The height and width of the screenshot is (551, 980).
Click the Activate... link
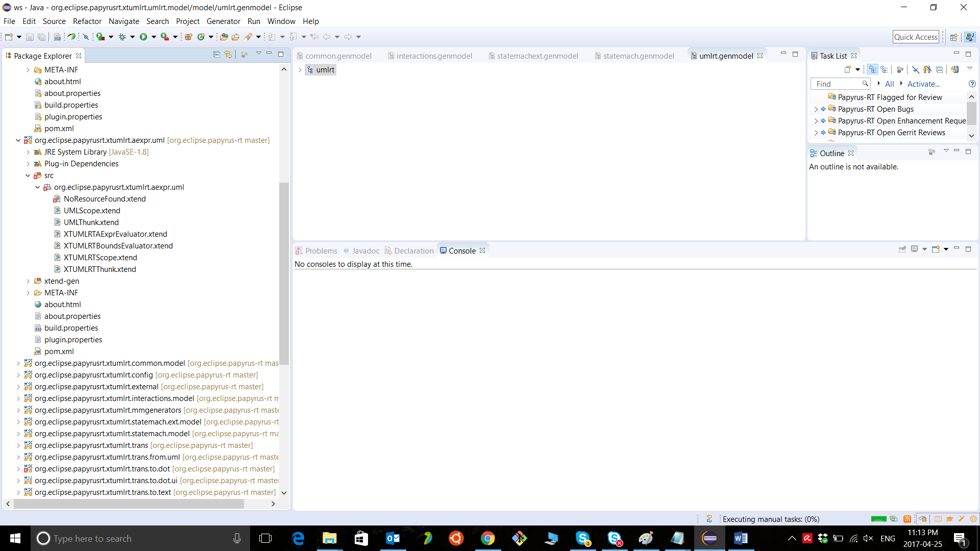coord(923,84)
